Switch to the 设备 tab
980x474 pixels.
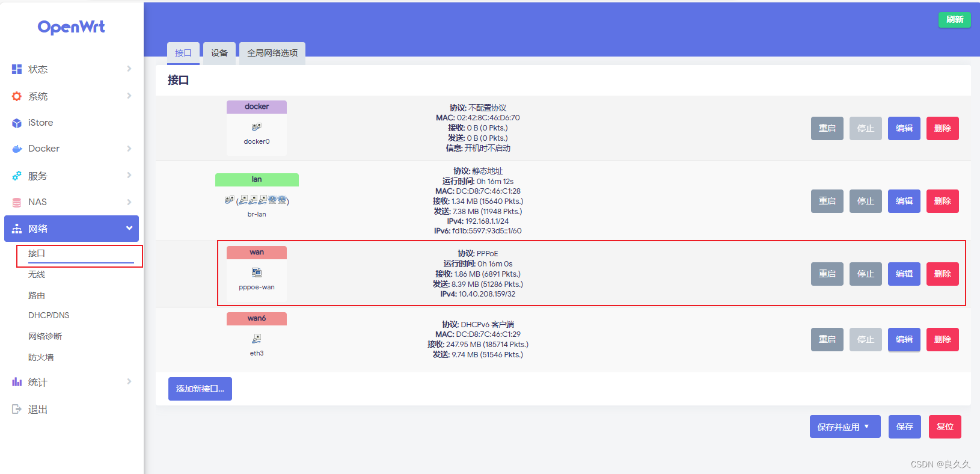point(219,53)
